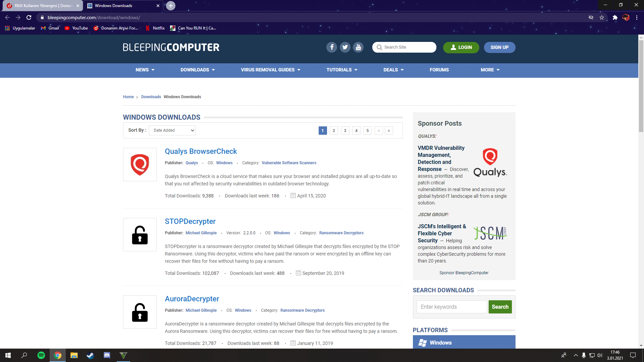Go to next page arrow in pagination
644x362 pixels.
(x=379, y=131)
